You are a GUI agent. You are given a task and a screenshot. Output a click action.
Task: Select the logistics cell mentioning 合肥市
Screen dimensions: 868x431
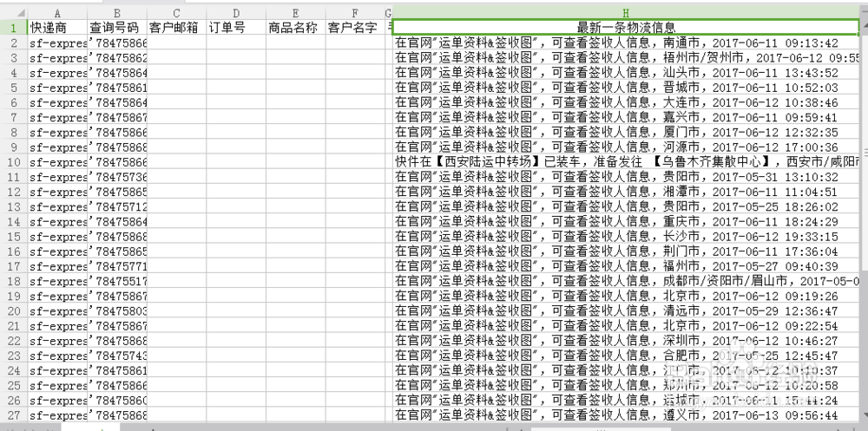[626, 356]
